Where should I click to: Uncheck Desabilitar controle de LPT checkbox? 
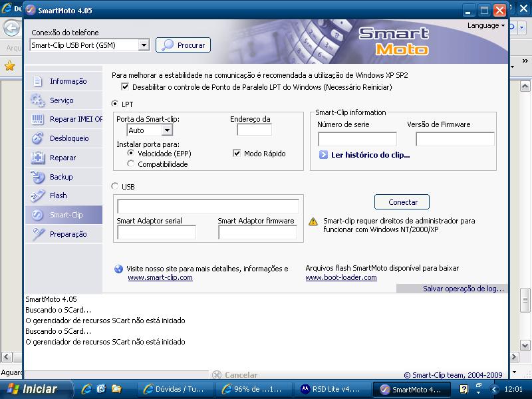click(125, 87)
